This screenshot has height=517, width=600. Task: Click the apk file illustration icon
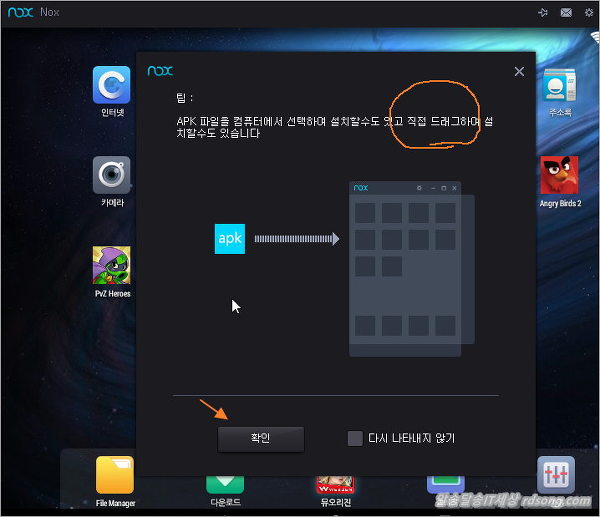[x=230, y=239]
